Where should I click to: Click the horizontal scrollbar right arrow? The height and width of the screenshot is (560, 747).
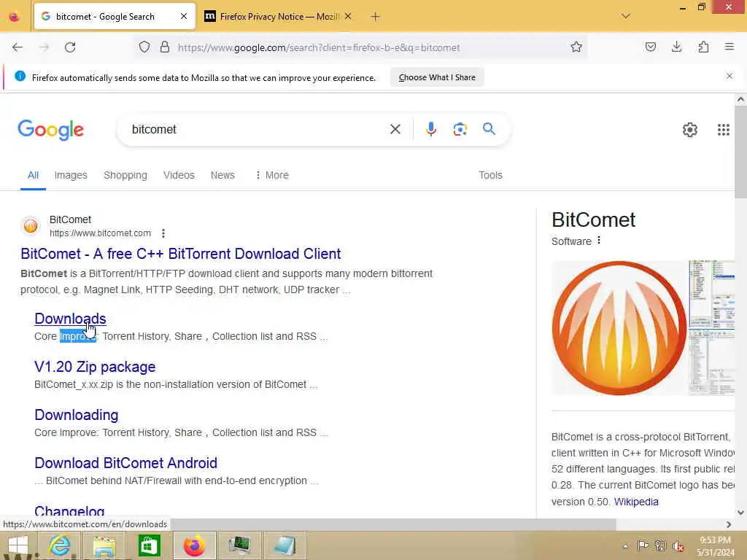[x=729, y=524]
